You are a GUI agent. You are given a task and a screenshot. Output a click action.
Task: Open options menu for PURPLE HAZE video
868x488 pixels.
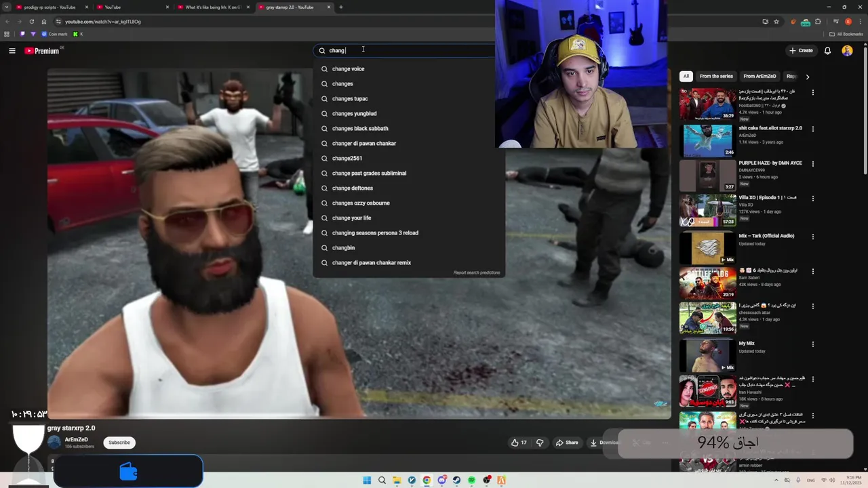click(813, 164)
